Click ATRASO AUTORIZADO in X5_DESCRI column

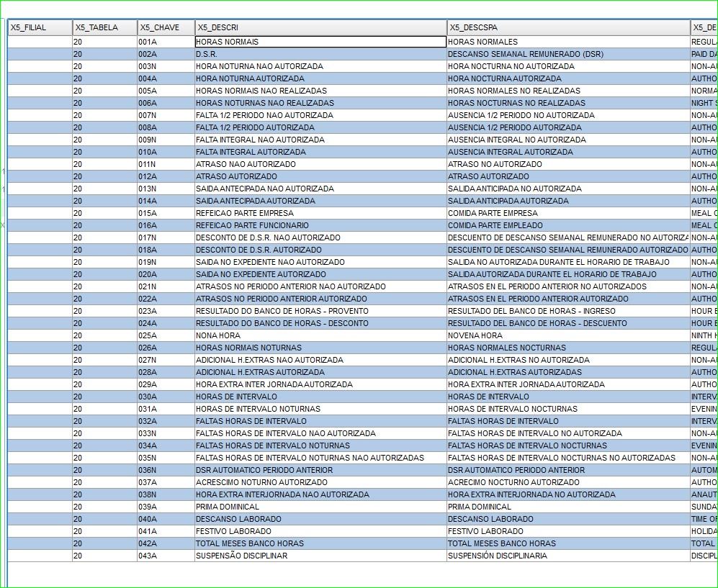point(321,176)
